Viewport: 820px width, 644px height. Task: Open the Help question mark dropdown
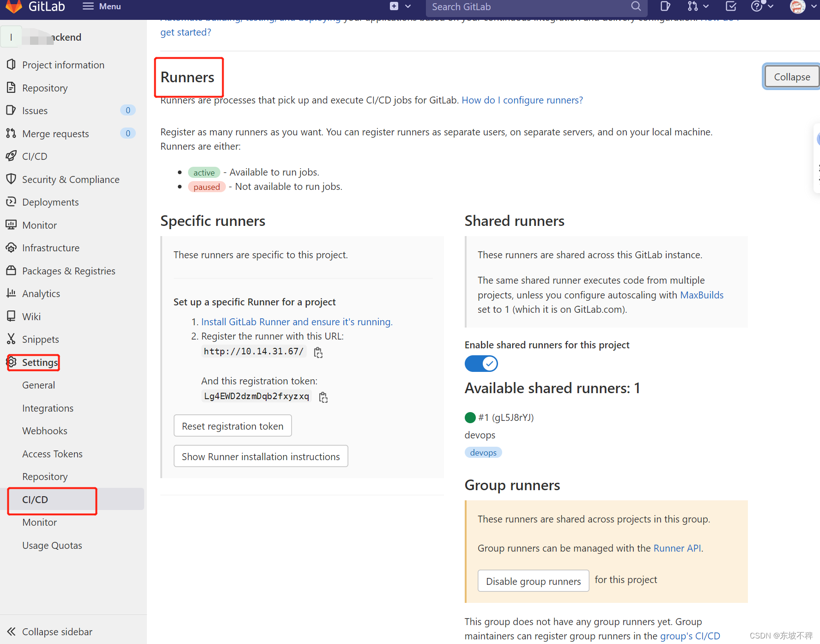(x=762, y=6)
